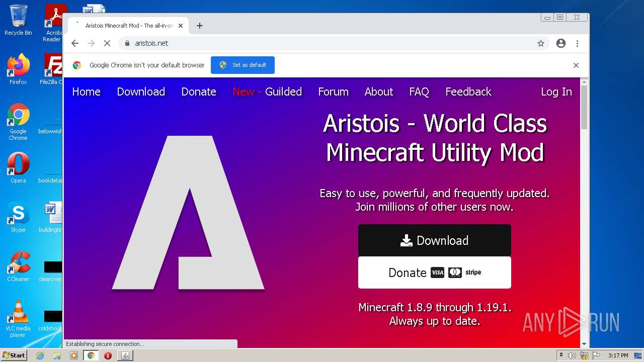Click the Log In link
The height and width of the screenshot is (362, 644).
tap(556, 92)
